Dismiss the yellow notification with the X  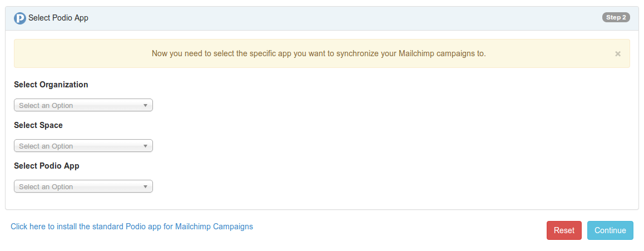pos(617,54)
